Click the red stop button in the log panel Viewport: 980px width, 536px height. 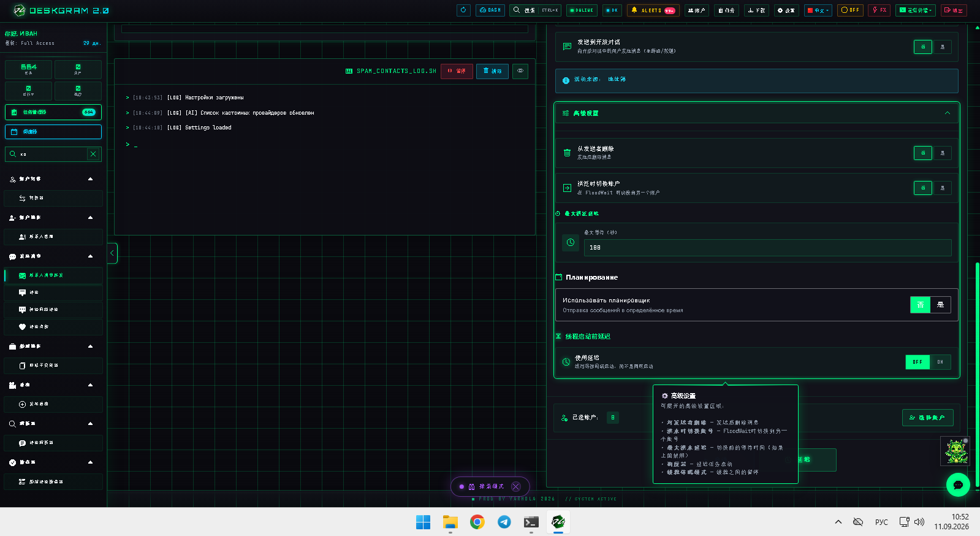[457, 71]
